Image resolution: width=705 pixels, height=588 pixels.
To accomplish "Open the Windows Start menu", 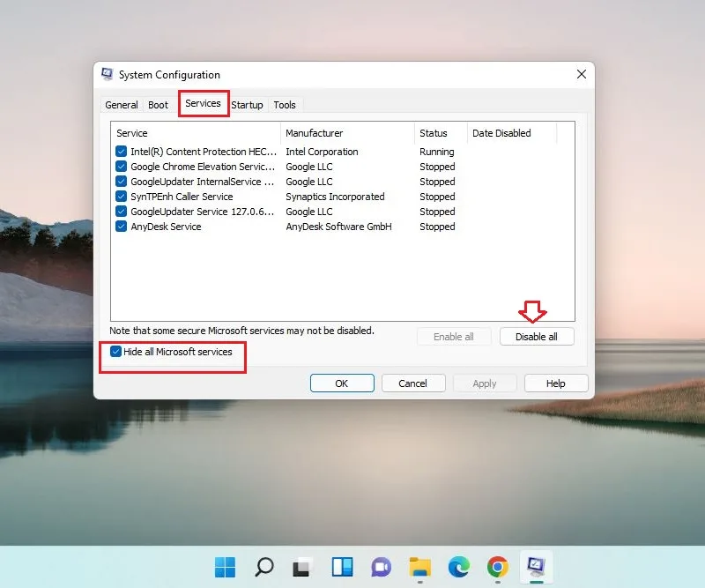I will tap(226, 567).
